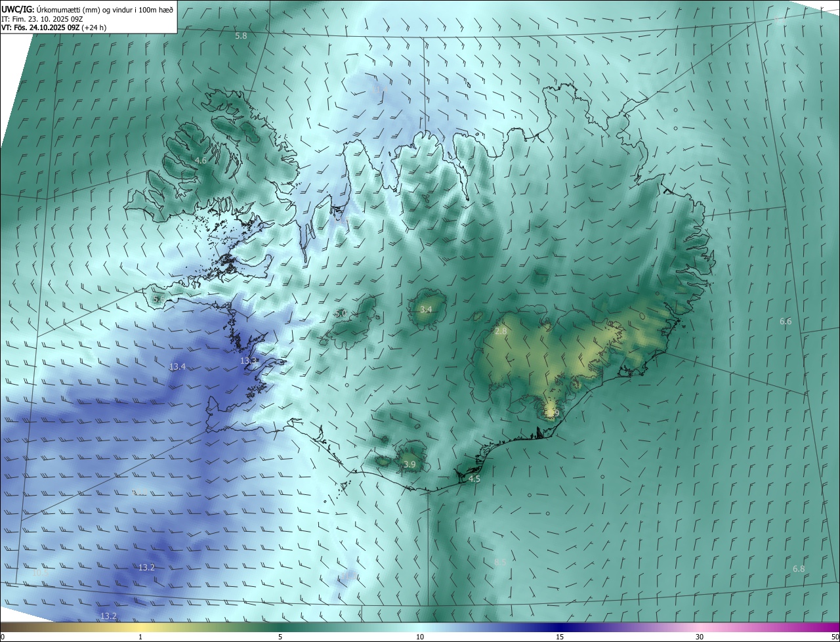Image resolution: width=840 pixels, height=642 pixels.
Task: Click the 5.0 value label
Action: (x=341, y=314)
